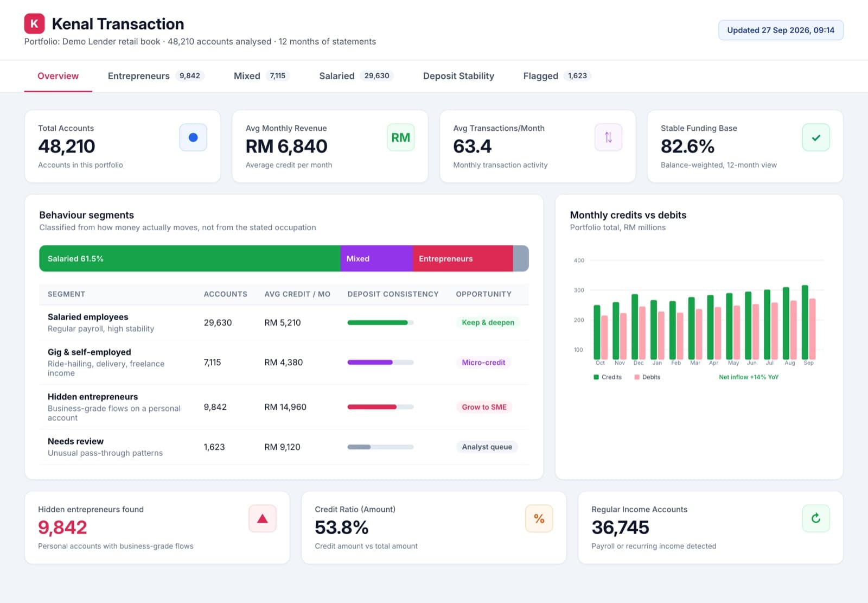Click the Grow to SME tag
The height and width of the screenshot is (603, 868).
(484, 407)
